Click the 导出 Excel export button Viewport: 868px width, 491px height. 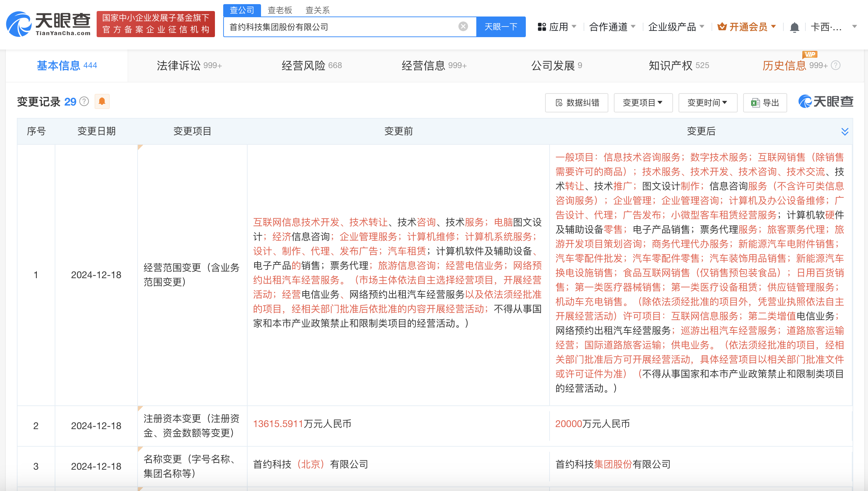[x=765, y=102]
